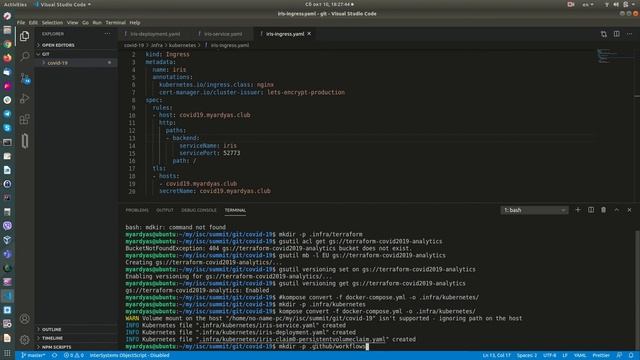Change language mode via YAML status item
Viewport: 640px width, 360px height.
coord(580,356)
